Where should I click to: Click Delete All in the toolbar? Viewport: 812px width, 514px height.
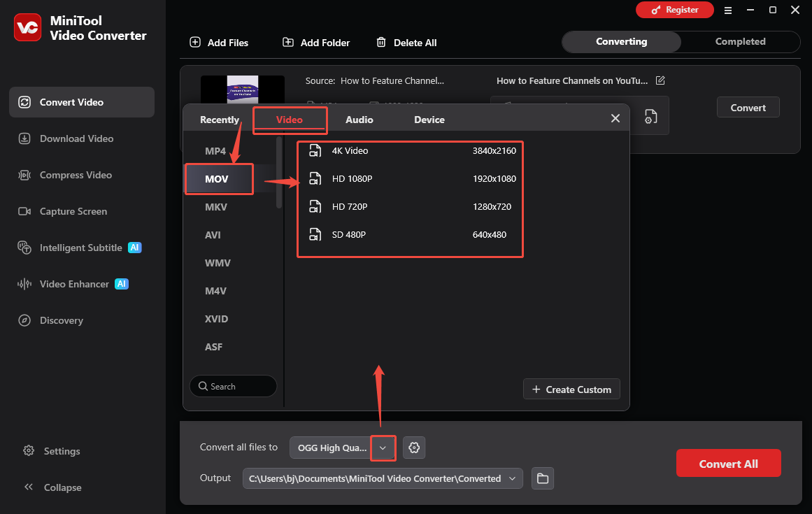406,43
